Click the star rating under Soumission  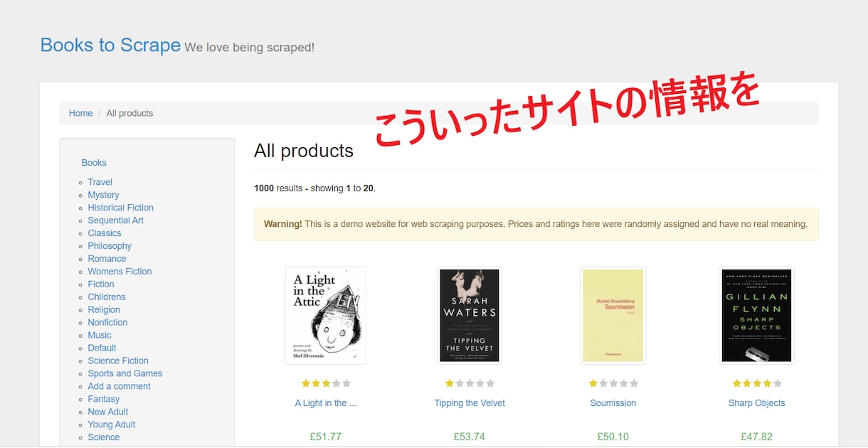tap(613, 383)
